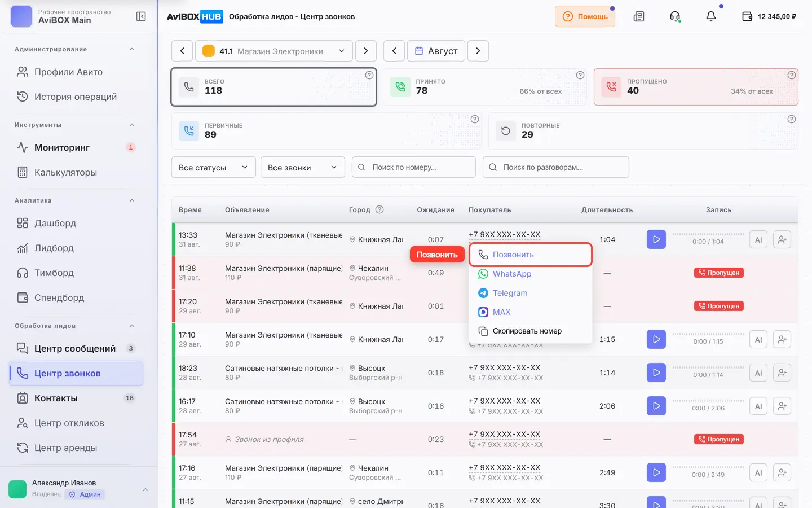Go to previous month arrow
Image resolution: width=812 pixels, height=508 pixels.
[394, 51]
